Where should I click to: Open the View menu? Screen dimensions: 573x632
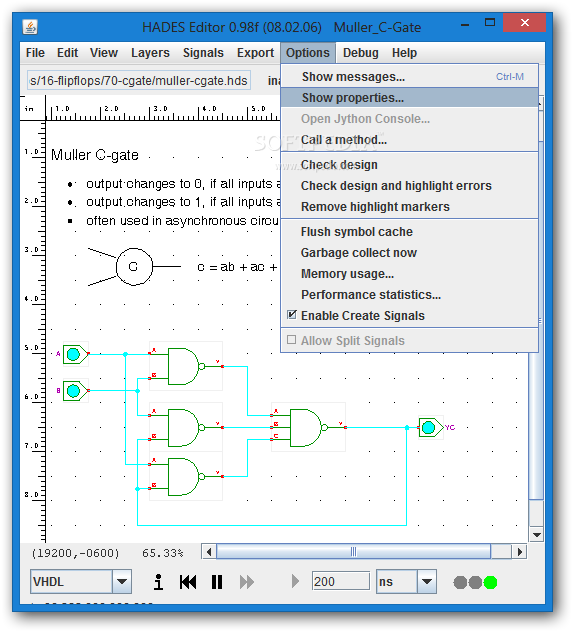(x=104, y=53)
